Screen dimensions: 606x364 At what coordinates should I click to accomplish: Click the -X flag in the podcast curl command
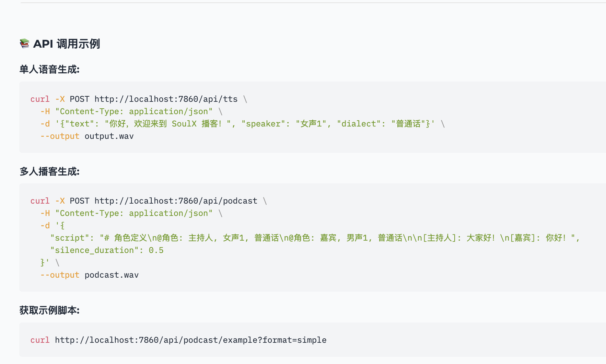60,201
